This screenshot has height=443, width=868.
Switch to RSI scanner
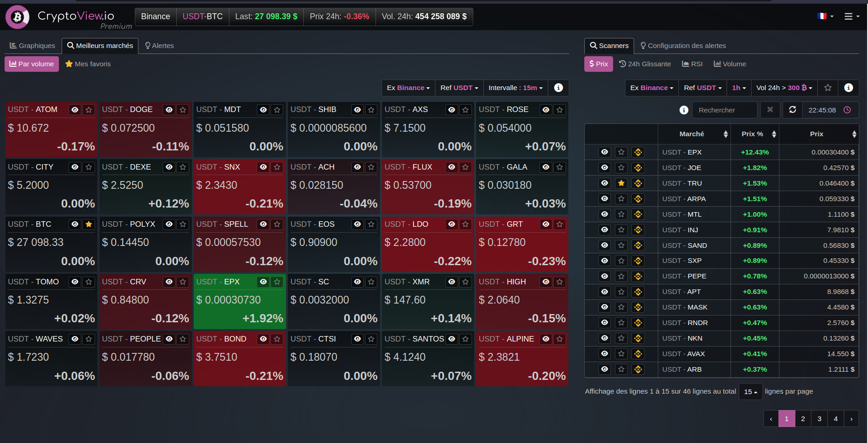tap(692, 64)
